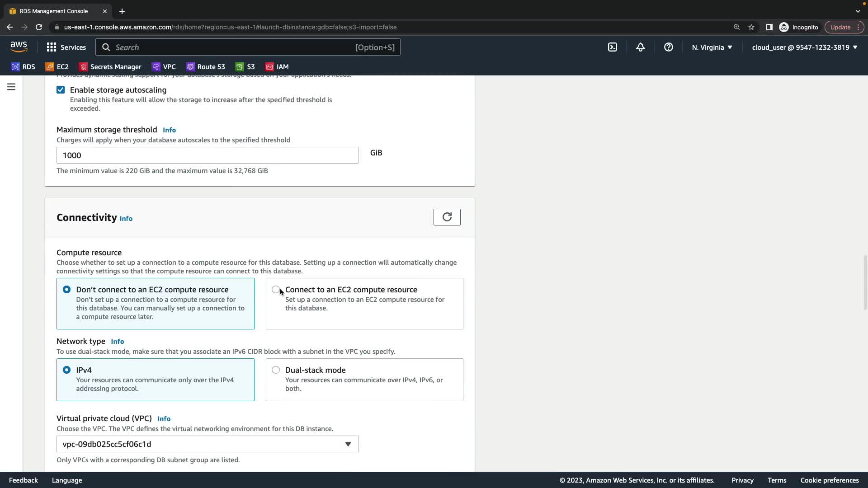This screenshot has width=868, height=488.
Task: Expand the VPC selection dropdown
Action: click(x=208, y=444)
